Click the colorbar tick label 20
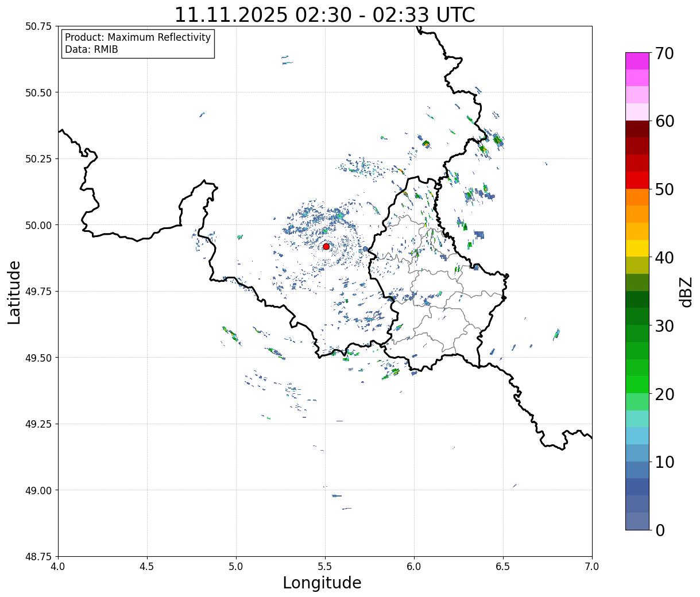The width and height of the screenshot is (700, 597). 664,394
